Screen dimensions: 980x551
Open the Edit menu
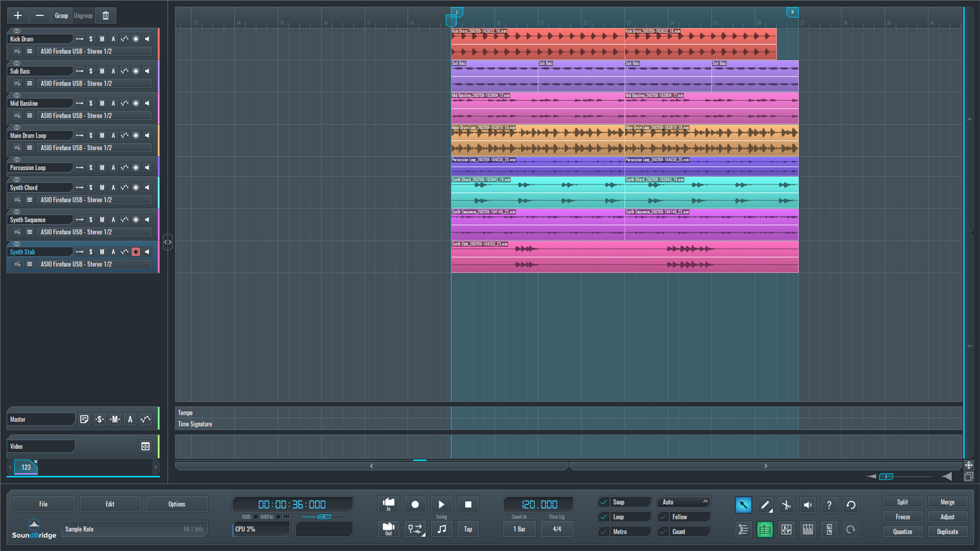(110, 504)
